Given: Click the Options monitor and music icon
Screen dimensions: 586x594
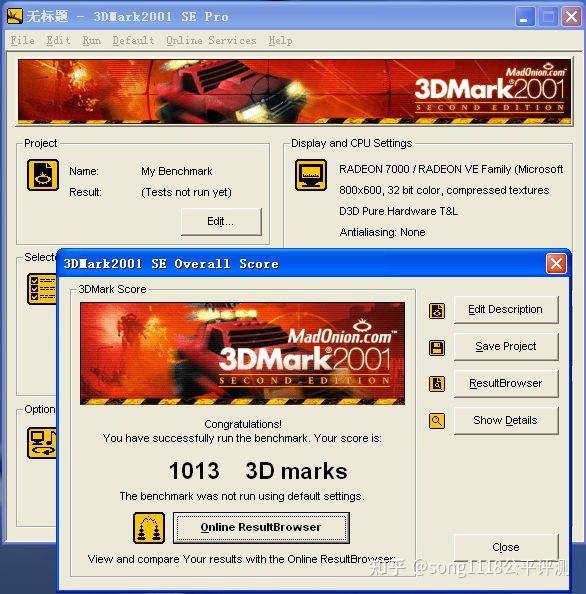Looking at the screenshot, I should [42, 443].
